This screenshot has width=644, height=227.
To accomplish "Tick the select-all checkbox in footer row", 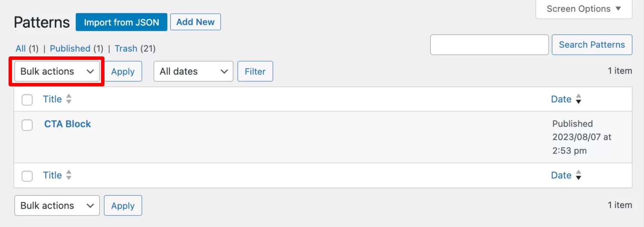I will click(x=27, y=176).
